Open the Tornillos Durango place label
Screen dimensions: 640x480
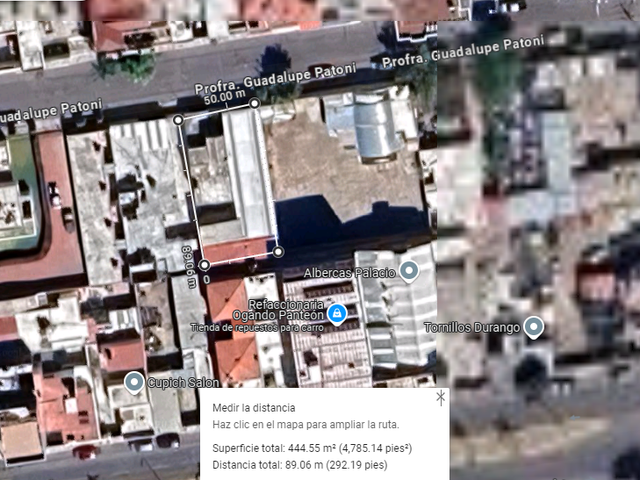point(472,328)
